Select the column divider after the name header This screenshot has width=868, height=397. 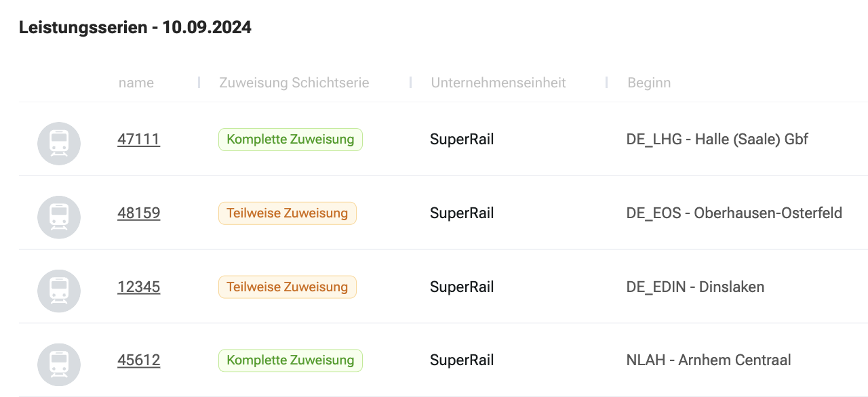(199, 83)
